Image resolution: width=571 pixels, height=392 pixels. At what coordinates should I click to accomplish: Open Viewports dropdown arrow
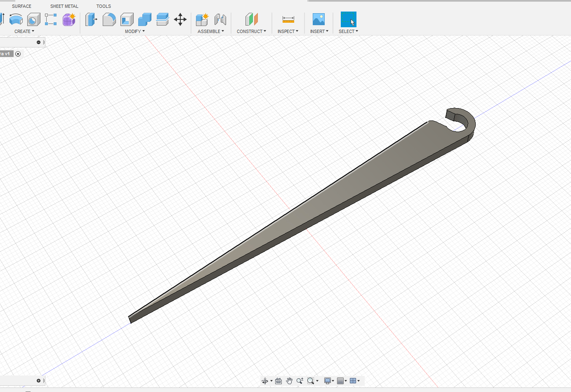click(x=359, y=381)
